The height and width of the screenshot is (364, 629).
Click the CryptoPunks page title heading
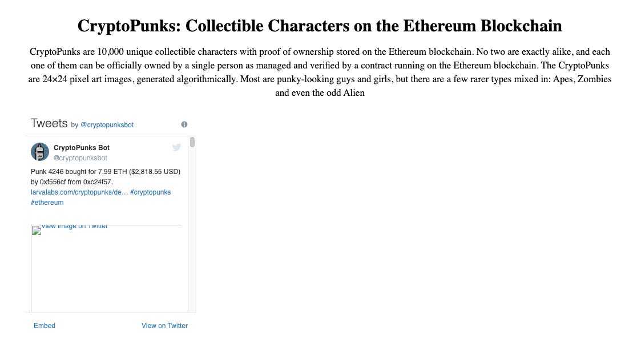320,26
